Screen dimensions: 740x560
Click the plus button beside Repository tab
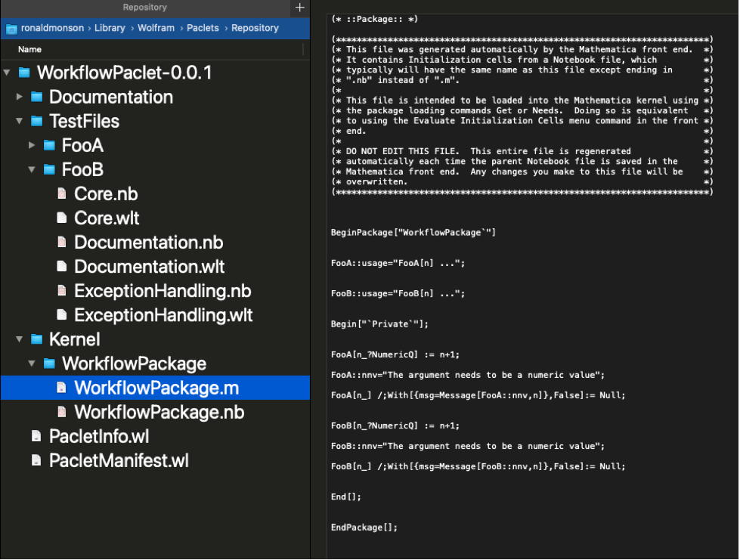[299, 8]
